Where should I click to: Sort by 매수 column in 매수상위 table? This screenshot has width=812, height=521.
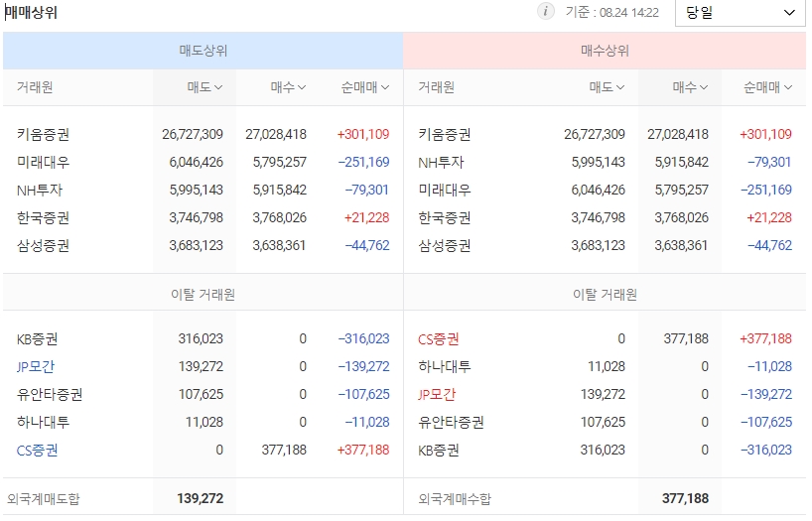click(x=690, y=87)
